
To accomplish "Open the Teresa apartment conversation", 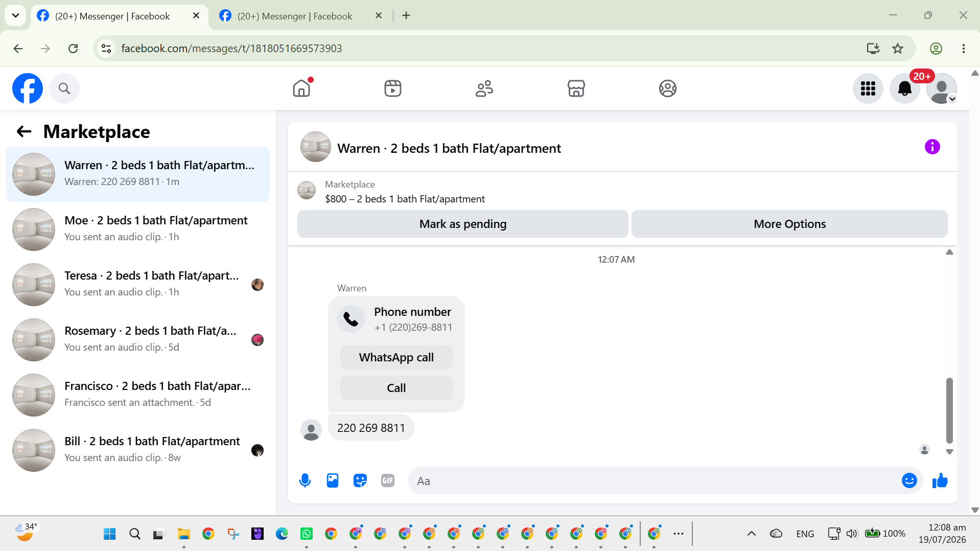I will 138,285.
